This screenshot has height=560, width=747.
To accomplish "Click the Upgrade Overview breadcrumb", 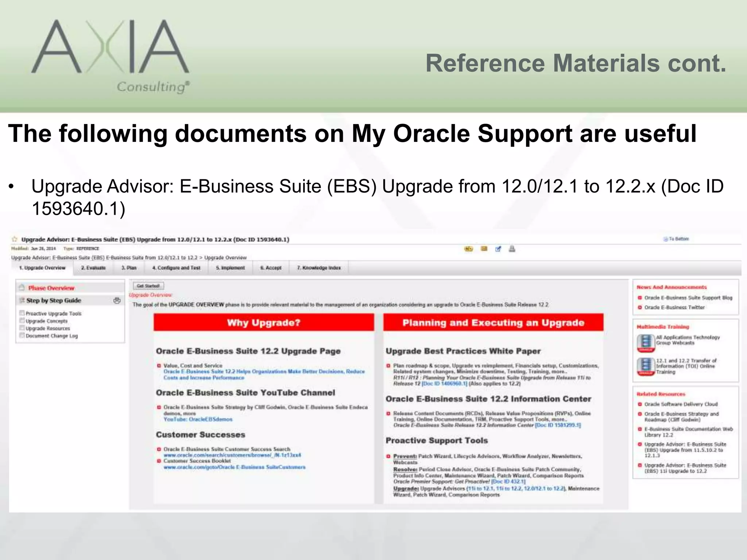I will (x=225, y=257).
